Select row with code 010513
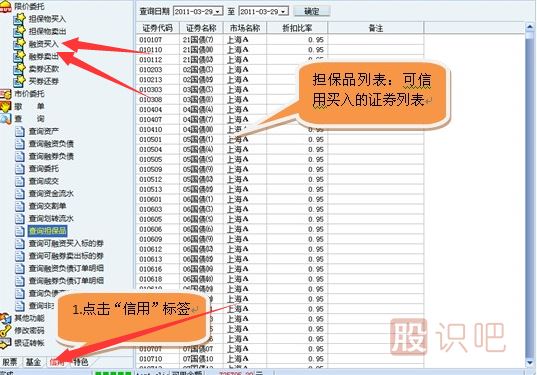The width and height of the screenshot is (537, 375). 279,189
